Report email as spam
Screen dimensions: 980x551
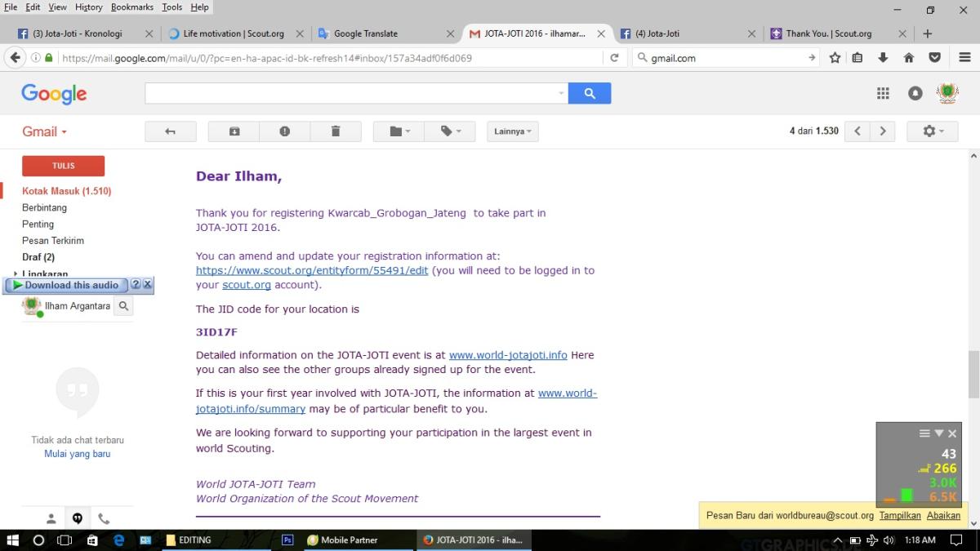coord(284,131)
